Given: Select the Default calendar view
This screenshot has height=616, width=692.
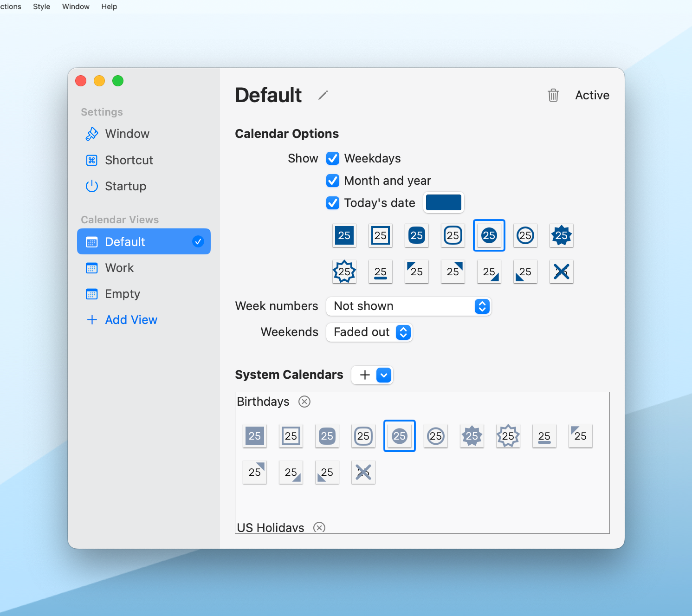Looking at the screenshot, I should click(144, 241).
